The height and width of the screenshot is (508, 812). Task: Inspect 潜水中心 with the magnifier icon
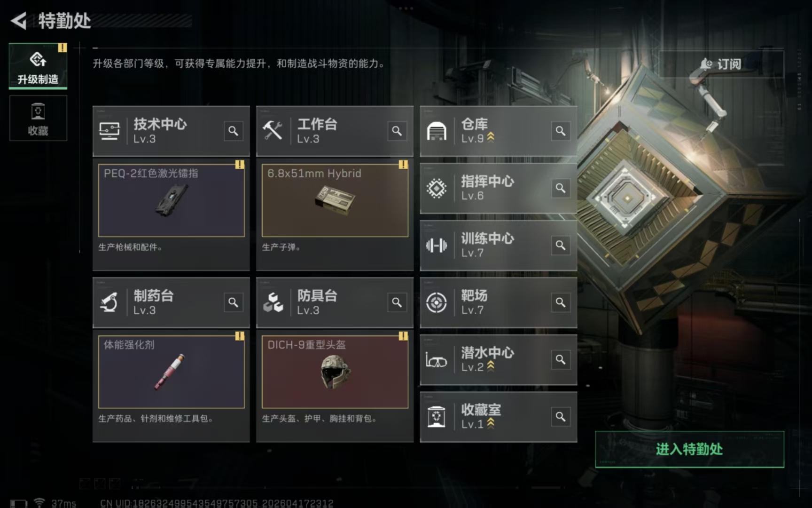click(x=560, y=359)
